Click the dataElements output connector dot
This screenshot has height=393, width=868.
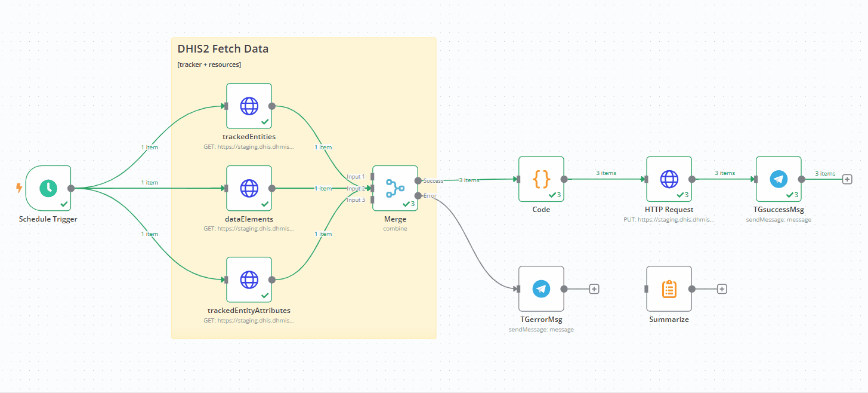click(272, 188)
